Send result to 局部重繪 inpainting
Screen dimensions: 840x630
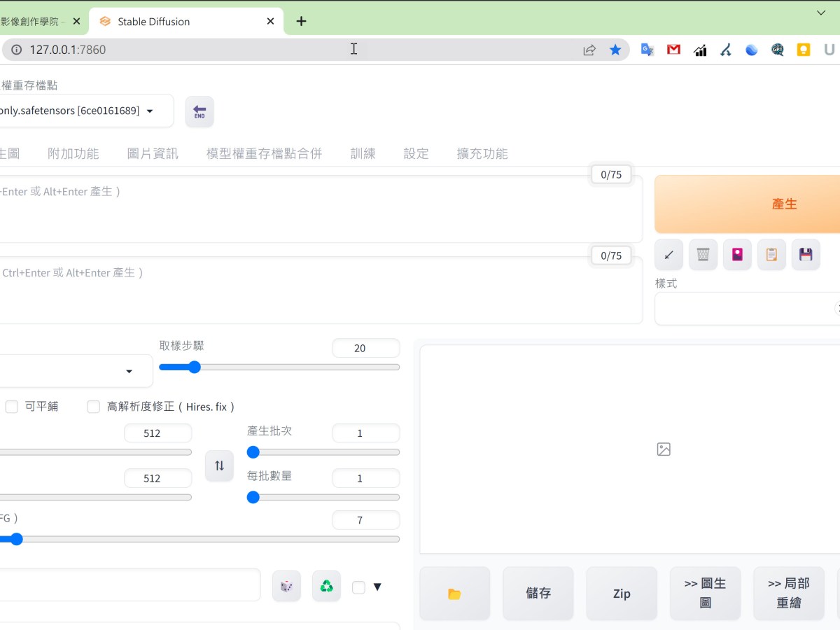[788, 593]
